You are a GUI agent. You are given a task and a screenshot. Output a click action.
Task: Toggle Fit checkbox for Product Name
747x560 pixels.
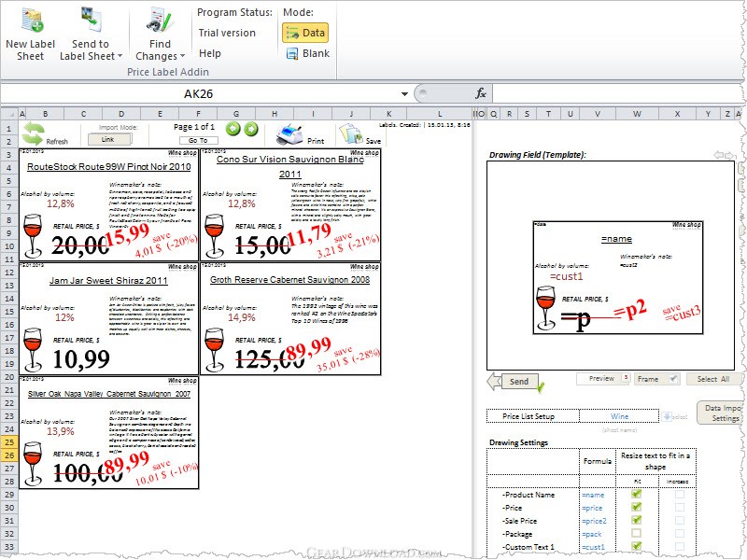[x=636, y=494]
